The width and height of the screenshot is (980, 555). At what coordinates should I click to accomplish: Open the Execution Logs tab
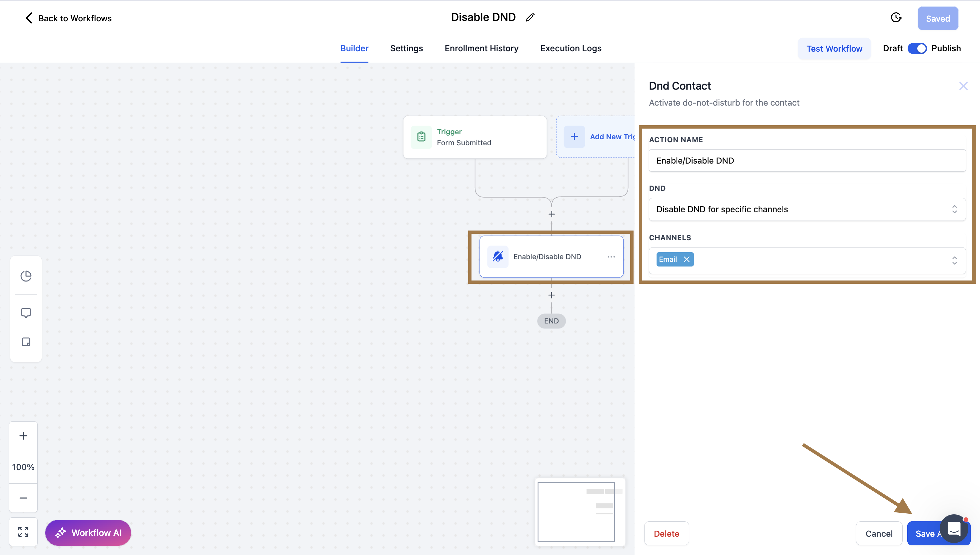click(571, 48)
